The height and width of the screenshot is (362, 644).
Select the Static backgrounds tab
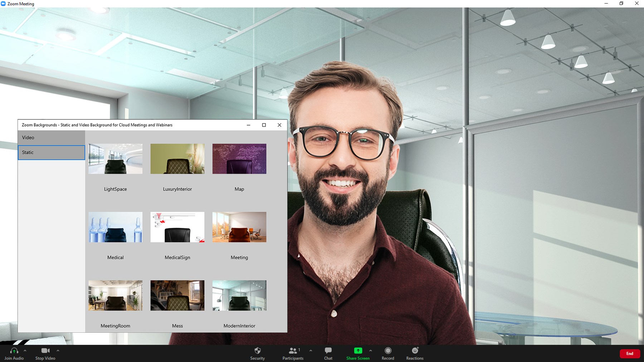tap(52, 152)
